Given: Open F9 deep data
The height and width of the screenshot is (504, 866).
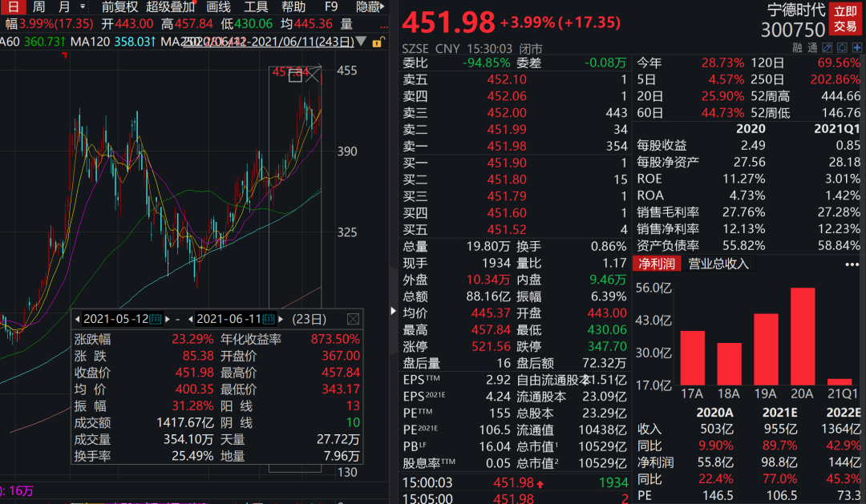Looking at the screenshot, I should [x=331, y=6].
